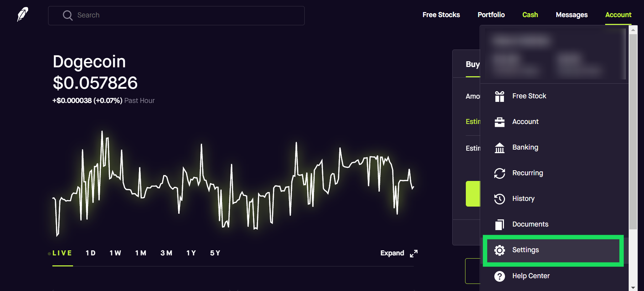Open Banking in dropdown menu

(x=554, y=147)
